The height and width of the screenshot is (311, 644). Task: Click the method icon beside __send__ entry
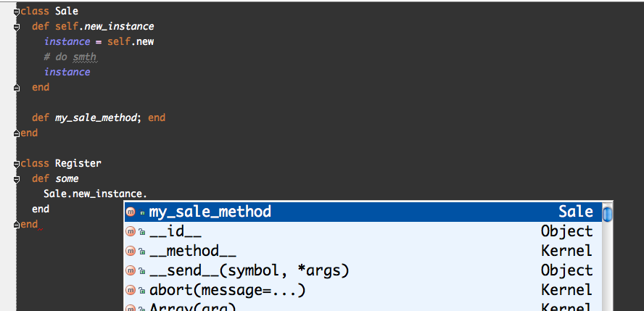131,270
